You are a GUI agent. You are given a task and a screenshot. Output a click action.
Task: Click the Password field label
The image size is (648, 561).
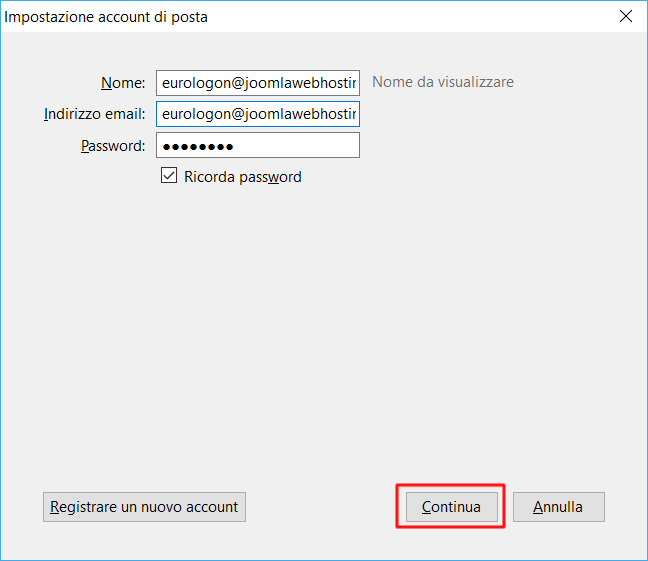tap(112, 146)
